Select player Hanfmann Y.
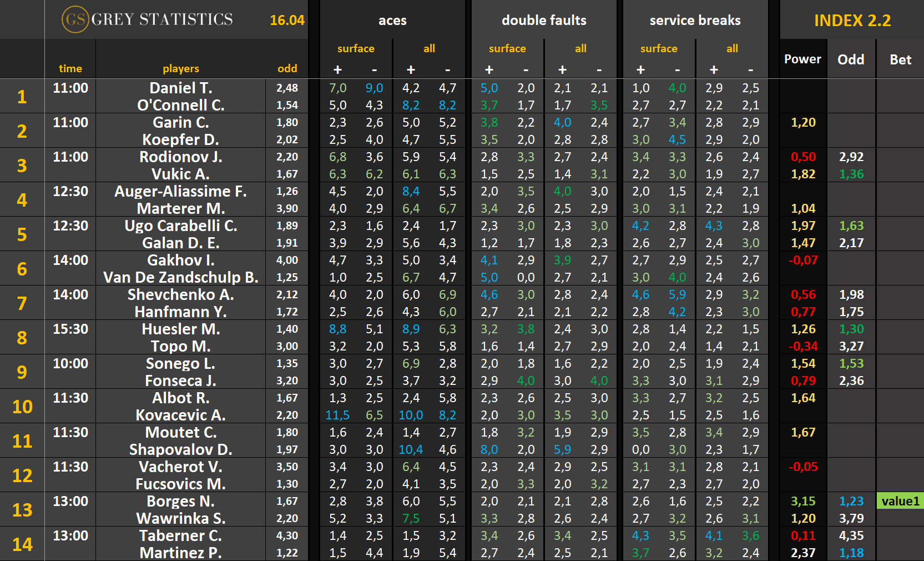The image size is (924, 561). (181, 312)
